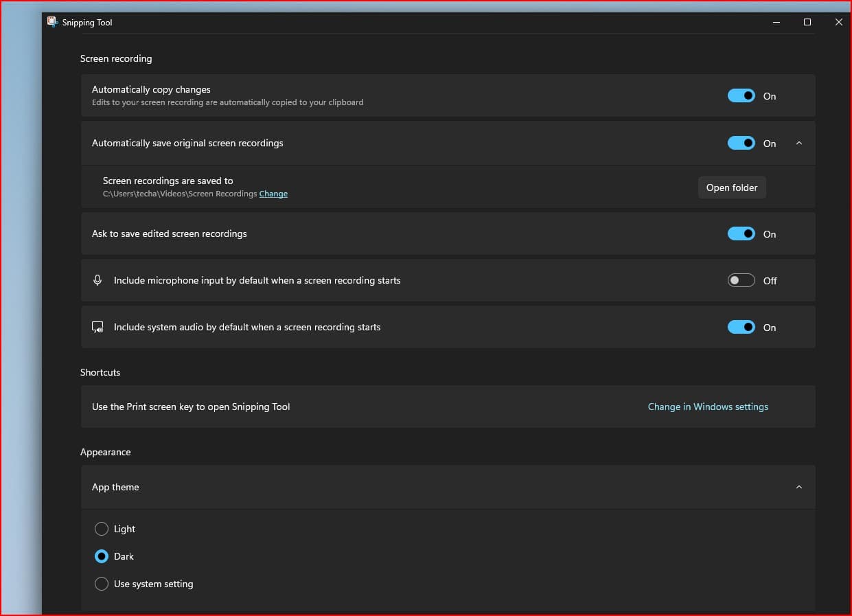Minimize the Snipping Tool window

(776, 22)
